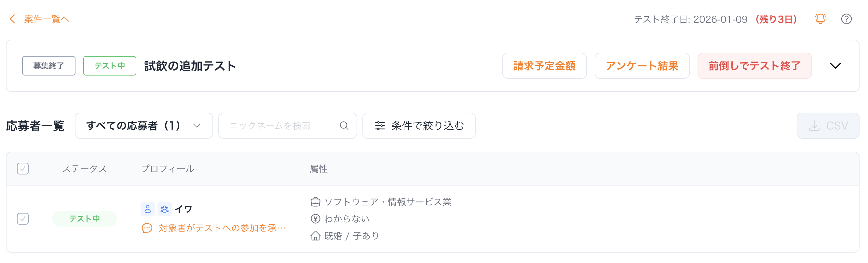Screen dimensions: 868x263
Task: Click the filter sliders icon
Action: (x=380, y=126)
